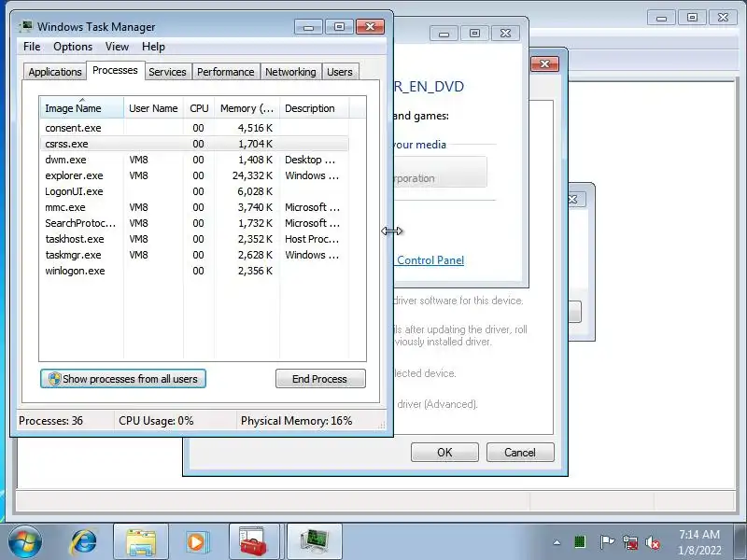Viewport: 747px width, 560px height.
Task: Select the LogonUI.exe process row
Action: coord(194,191)
